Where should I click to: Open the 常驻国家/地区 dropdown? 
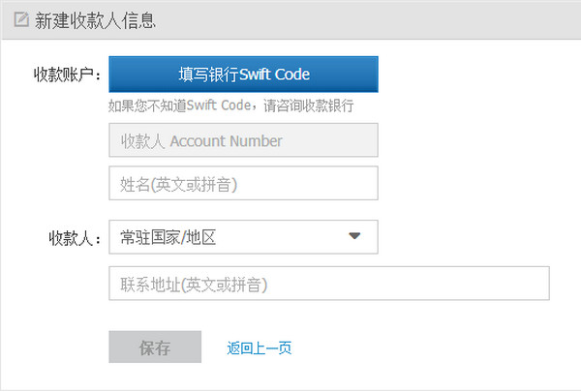243,236
